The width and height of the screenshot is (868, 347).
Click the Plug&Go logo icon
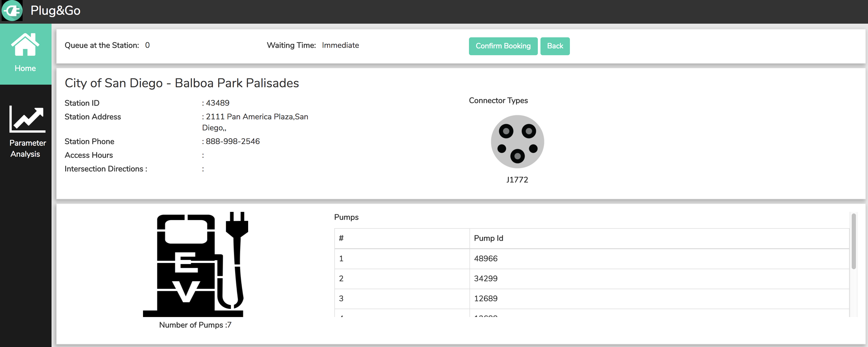pyautogui.click(x=12, y=11)
